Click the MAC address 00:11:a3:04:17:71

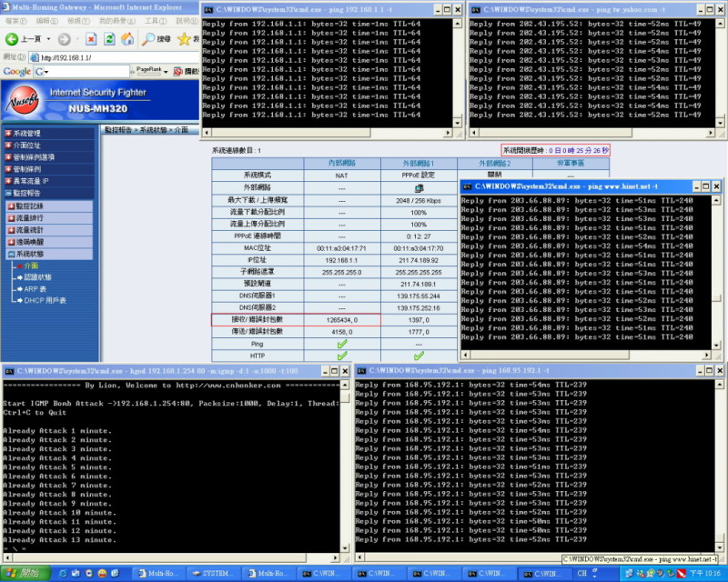(342, 249)
